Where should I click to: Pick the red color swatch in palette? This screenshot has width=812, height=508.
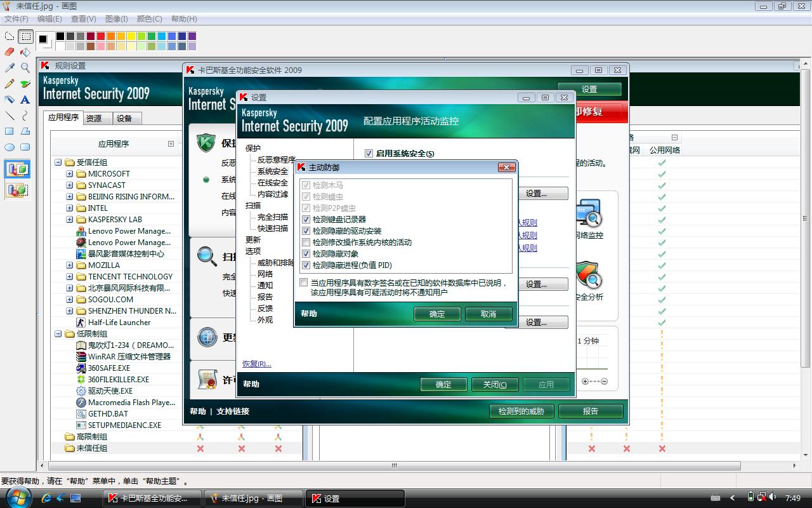tap(101, 36)
